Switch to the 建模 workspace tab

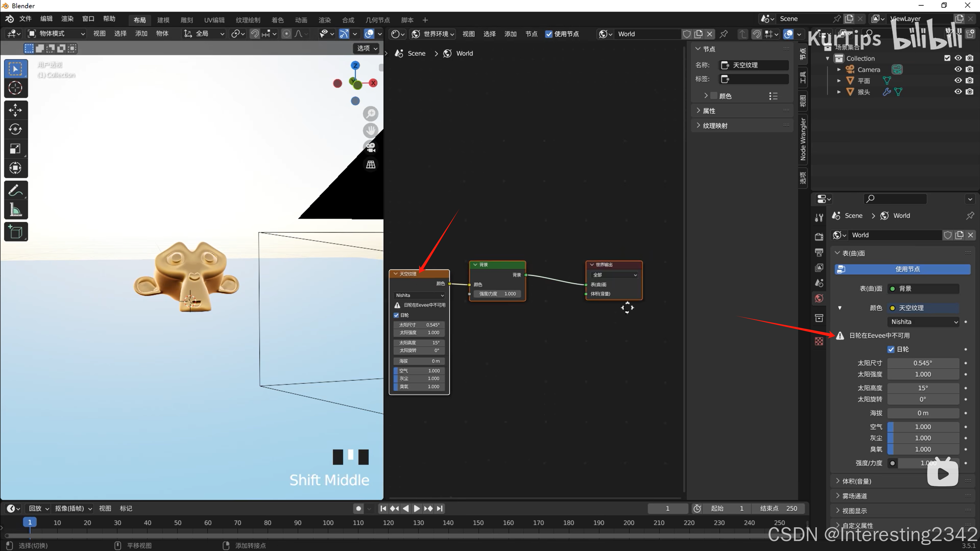[163, 20]
